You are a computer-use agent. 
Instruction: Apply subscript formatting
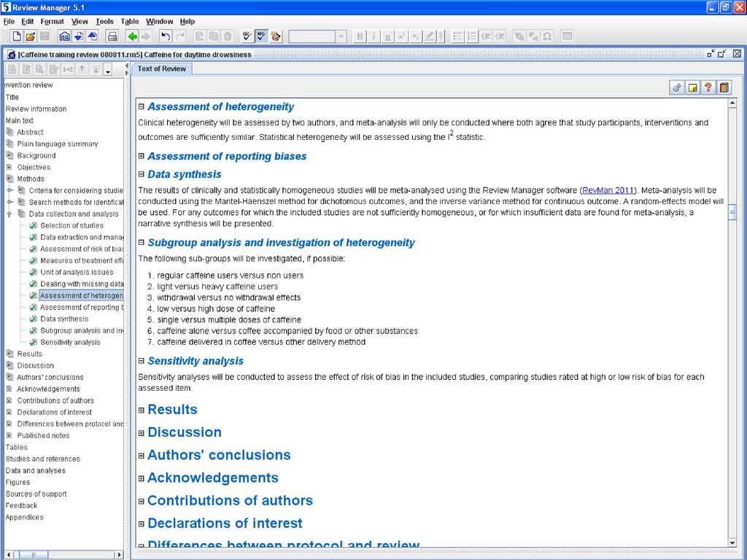pos(415,36)
